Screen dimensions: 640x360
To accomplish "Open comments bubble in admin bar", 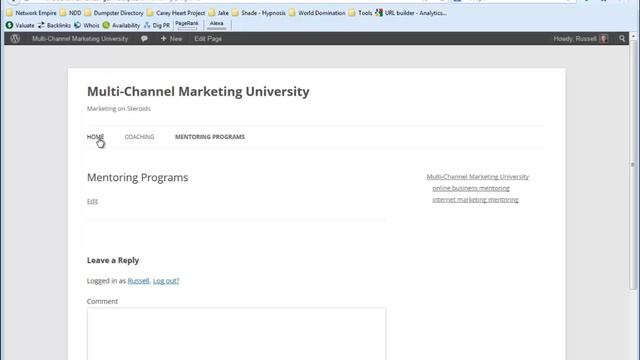I will pyautogui.click(x=144, y=39).
